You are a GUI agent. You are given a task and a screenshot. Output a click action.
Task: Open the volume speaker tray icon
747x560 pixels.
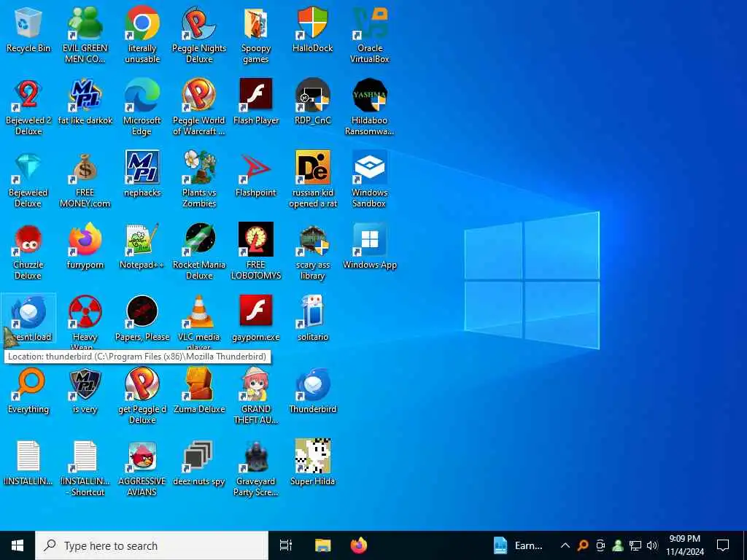pyautogui.click(x=652, y=545)
